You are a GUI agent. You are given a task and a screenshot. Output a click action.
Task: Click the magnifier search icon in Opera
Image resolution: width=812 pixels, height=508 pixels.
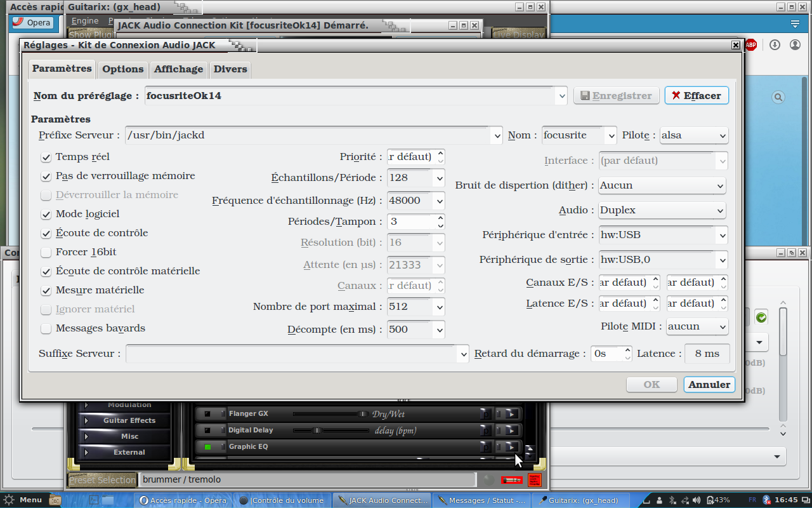pyautogui.click(x=778, y=97)
